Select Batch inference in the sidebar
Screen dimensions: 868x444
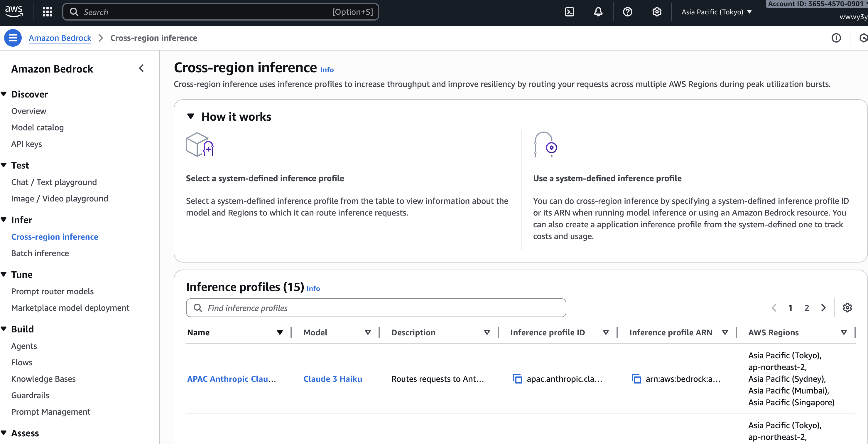[x=40, y=253]
